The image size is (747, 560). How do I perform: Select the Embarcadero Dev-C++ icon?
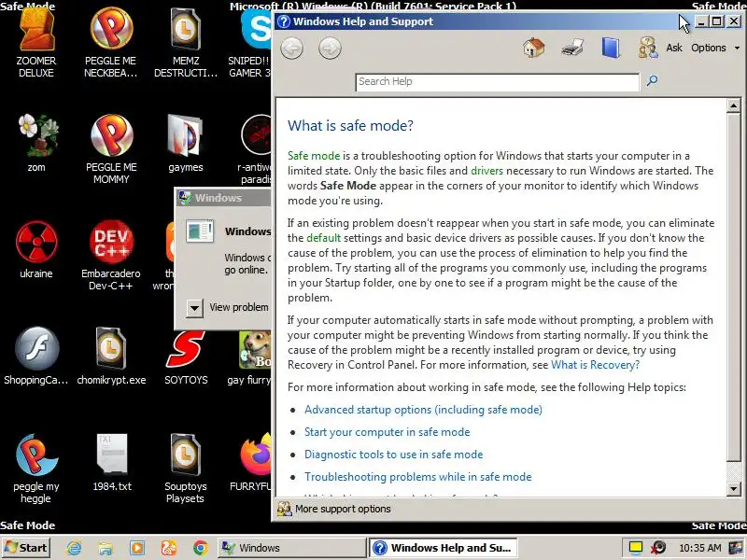111,256
